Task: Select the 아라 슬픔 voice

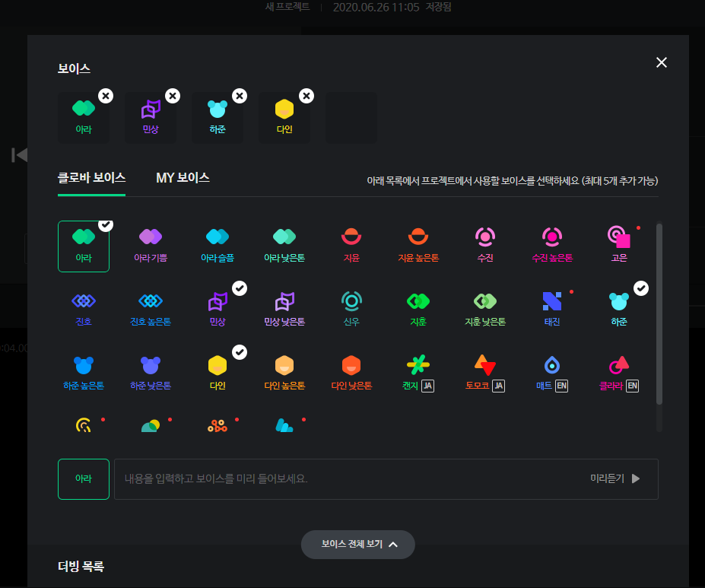Action: coord(218,246)
